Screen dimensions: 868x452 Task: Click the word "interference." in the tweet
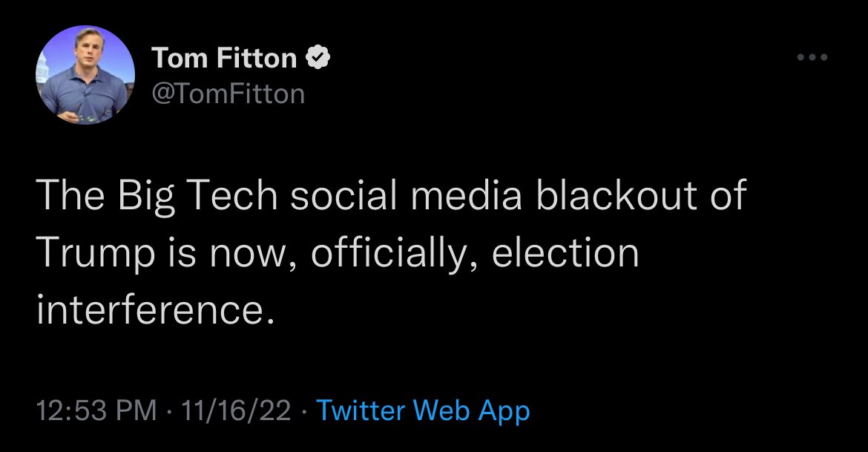pyautogui.click(x=151, y=310)
